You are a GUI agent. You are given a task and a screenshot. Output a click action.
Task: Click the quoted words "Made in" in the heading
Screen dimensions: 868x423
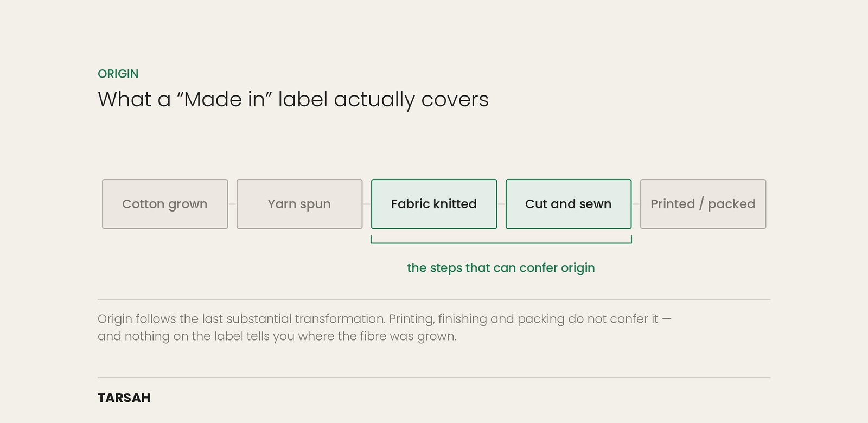(x=225, y=99)
